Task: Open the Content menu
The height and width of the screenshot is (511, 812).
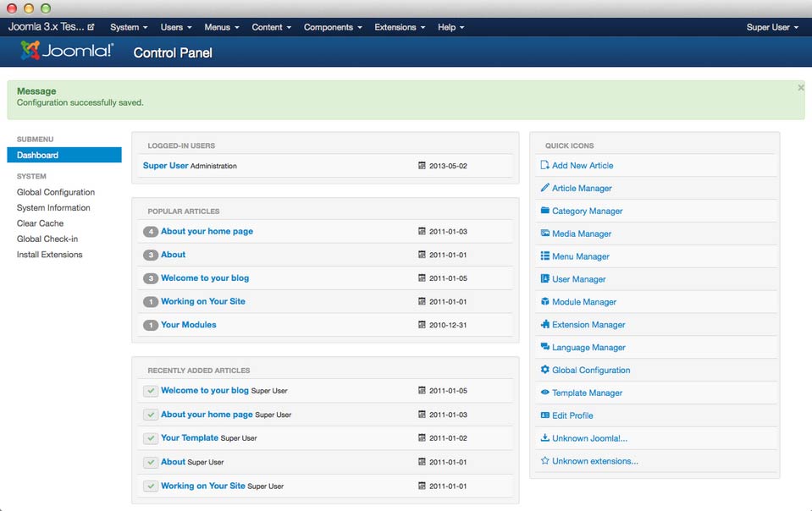Action: pyautogui.click(x=271, y=27)
